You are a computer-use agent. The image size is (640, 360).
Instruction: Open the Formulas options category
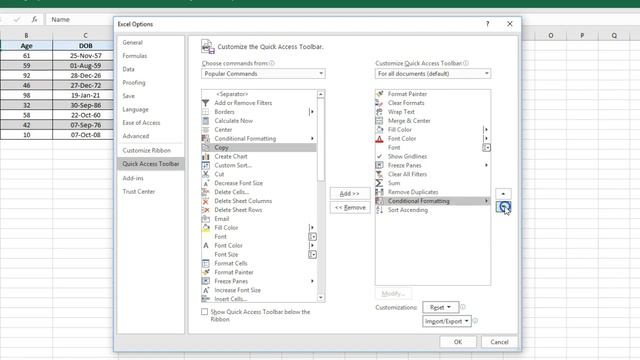(151, 56)
